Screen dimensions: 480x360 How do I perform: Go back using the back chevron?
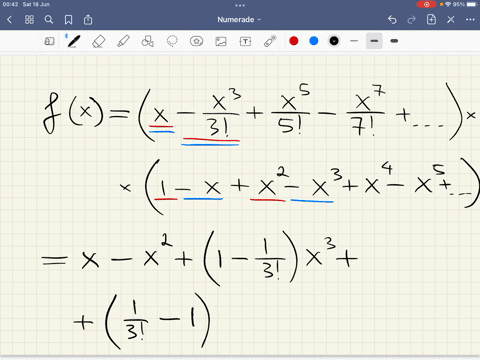tap(9, 20)
